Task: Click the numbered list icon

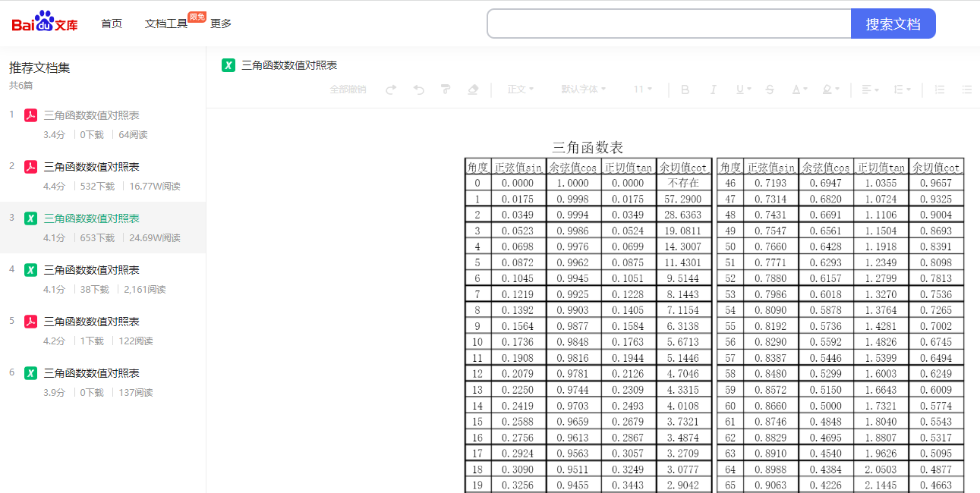Action: (x=940, y=89)
